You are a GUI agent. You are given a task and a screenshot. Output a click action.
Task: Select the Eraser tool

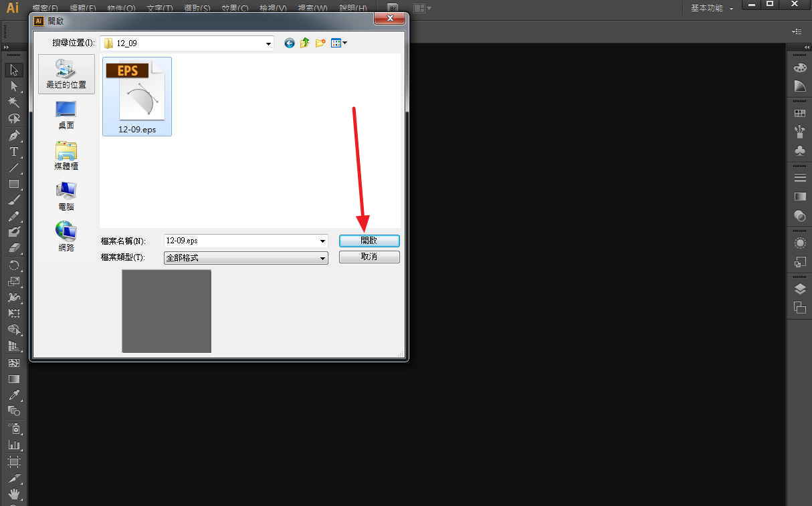[x=13, y=249]
